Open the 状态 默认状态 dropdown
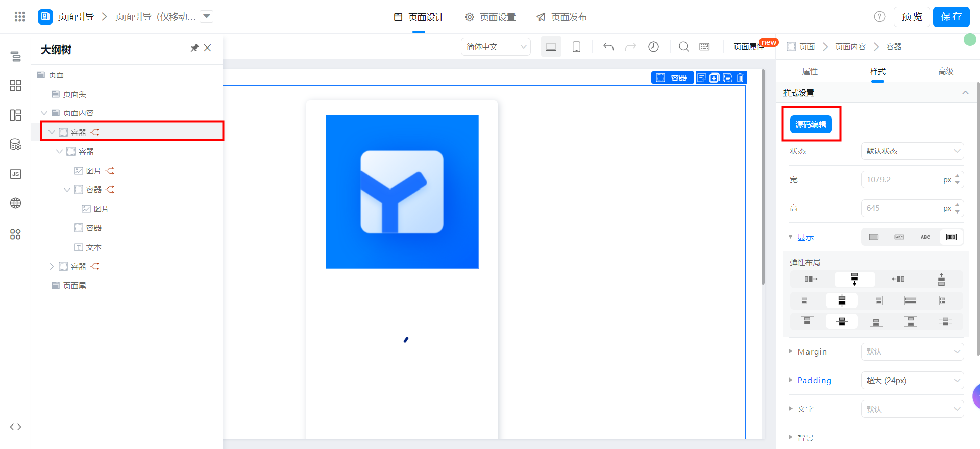Image resolution: width=980 pixels, height=449 pixels. 912,151
